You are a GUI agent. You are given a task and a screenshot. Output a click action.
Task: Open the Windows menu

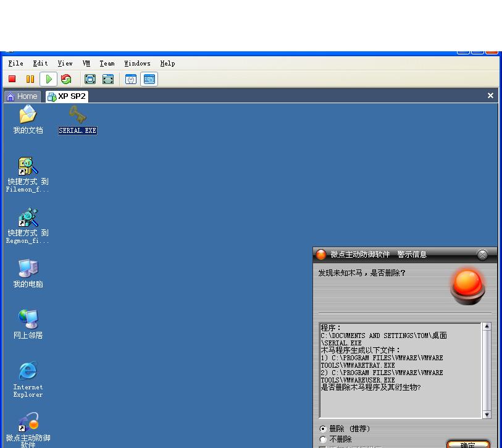(137, 64)
